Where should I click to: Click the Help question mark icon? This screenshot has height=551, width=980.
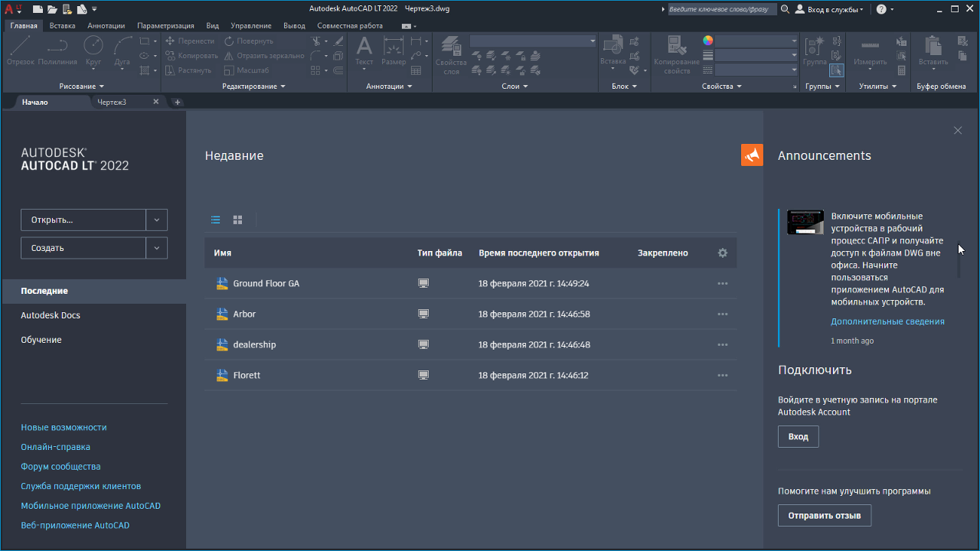[x=881, y=9]
